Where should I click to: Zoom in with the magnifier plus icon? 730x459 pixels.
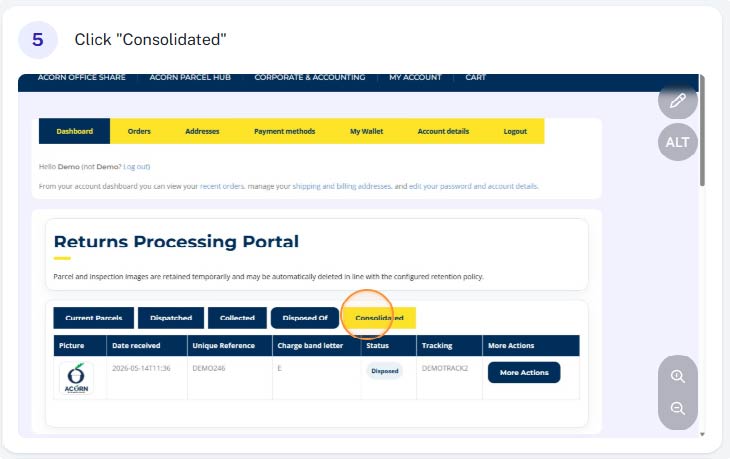point(677,376)
